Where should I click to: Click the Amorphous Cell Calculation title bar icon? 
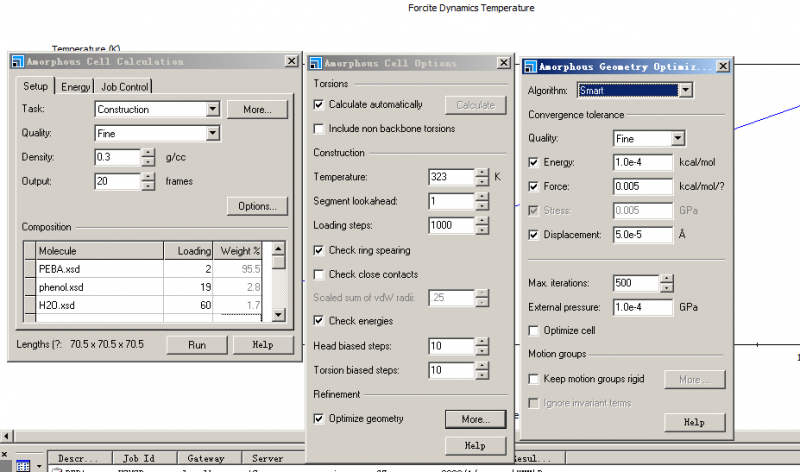(x=17, y=61)
